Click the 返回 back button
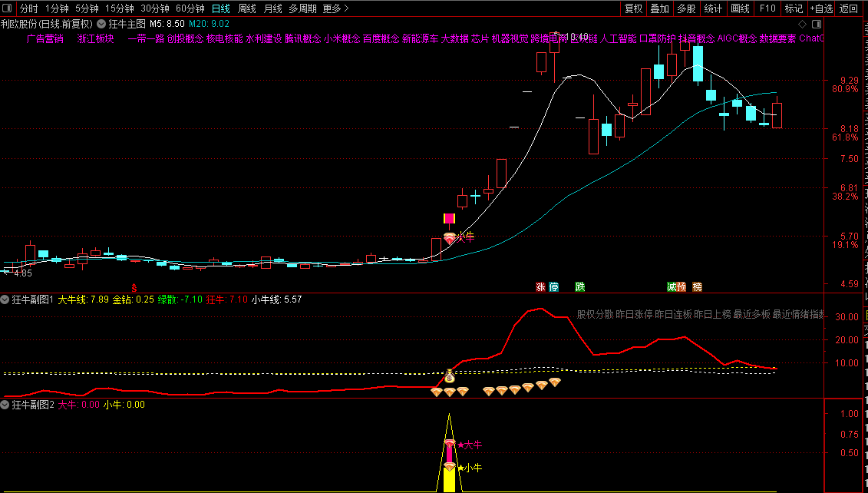The width and height of the screenshot is (868, 493). click(x=849, y=8)
